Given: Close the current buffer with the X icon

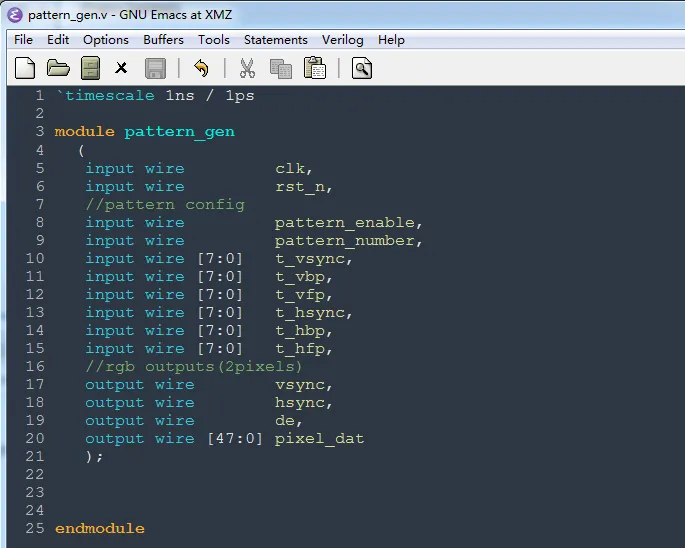Looking at the screenshot, I should click(x=122, y=68).
